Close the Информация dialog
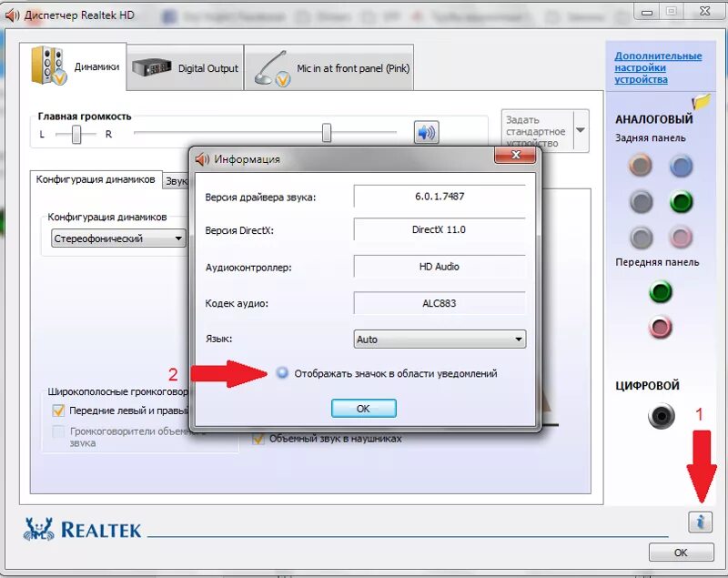 point(515,155)
